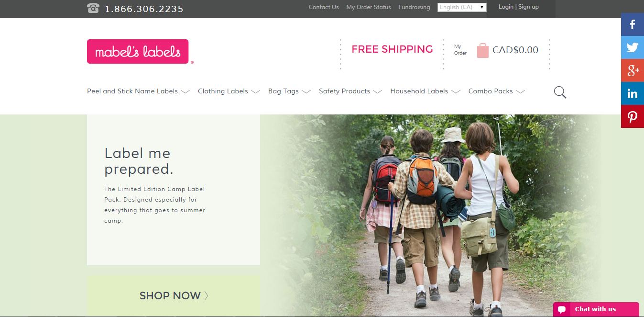Expand the Peel and Stick Name Labels menu
The image size is (644, 317).
(139, 91)
